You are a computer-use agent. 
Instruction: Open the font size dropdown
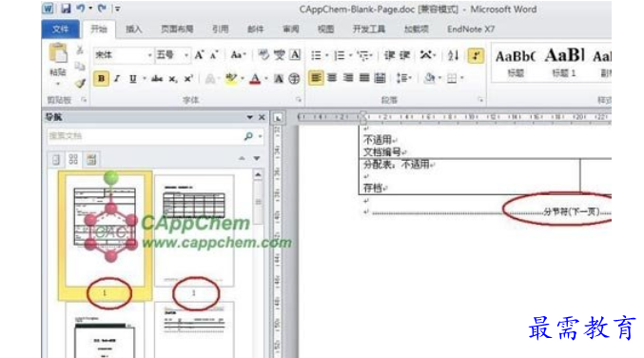point(186,55)
